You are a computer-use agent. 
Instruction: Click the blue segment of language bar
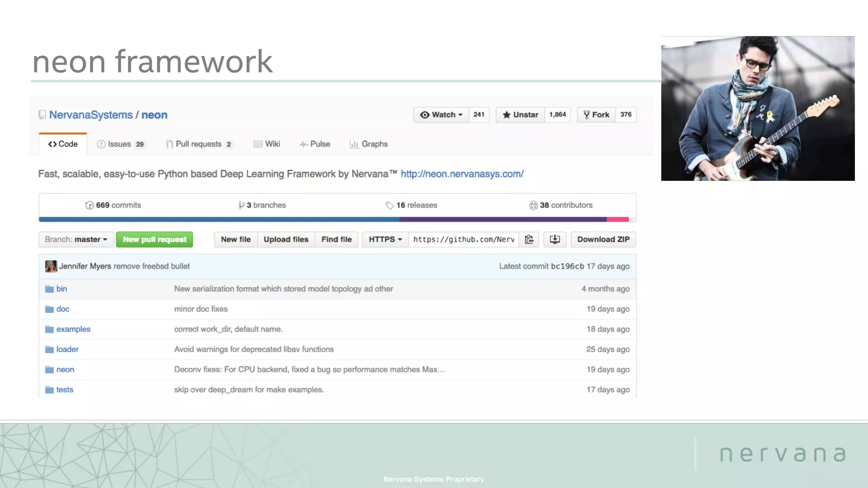point(219,219)
